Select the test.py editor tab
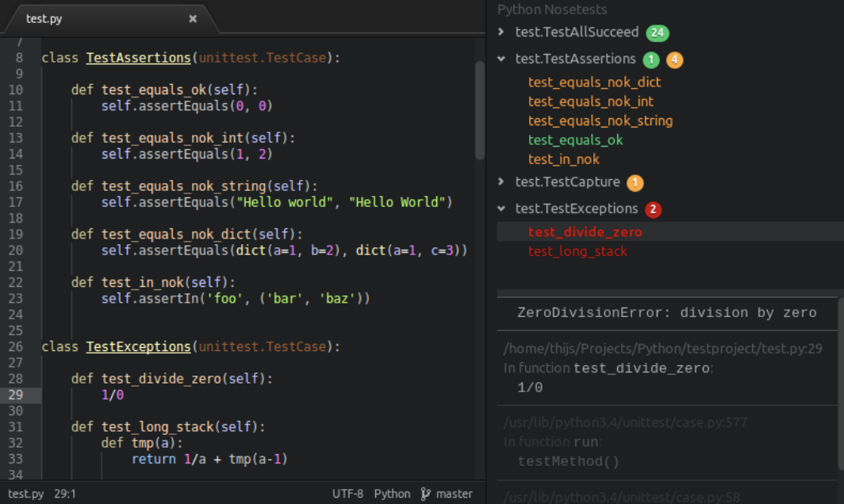The image size is (844, 504). (110, 19)
